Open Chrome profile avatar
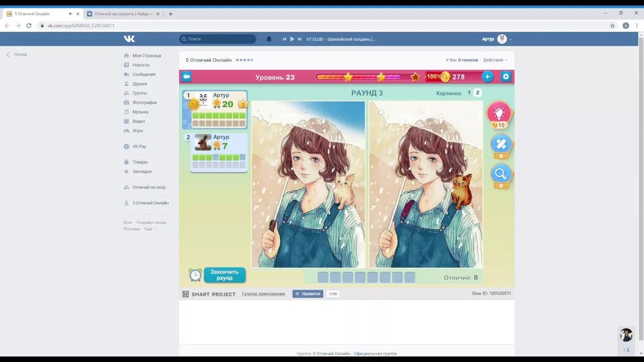The width and height of the screenshot is (644, 362). coord(626,26)
